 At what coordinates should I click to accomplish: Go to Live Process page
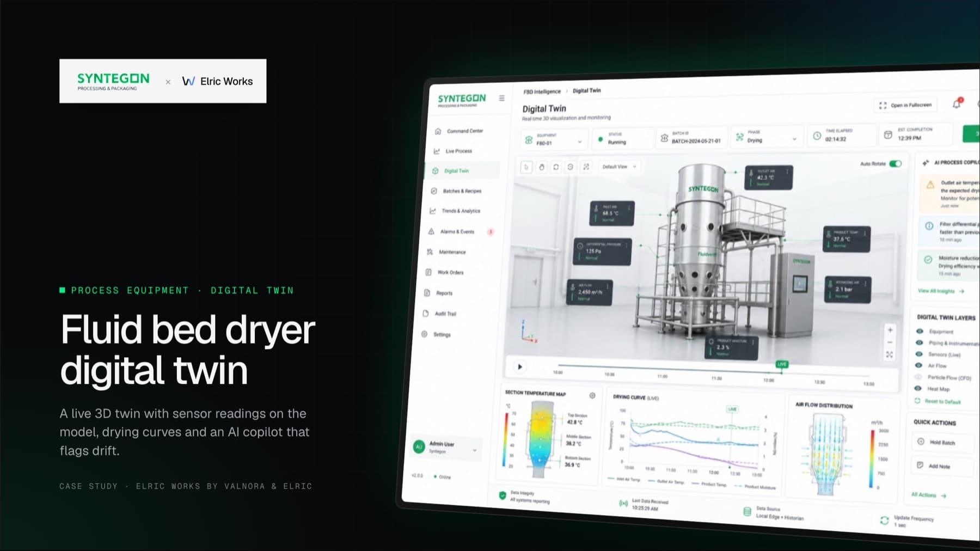[x=453, y=151]
